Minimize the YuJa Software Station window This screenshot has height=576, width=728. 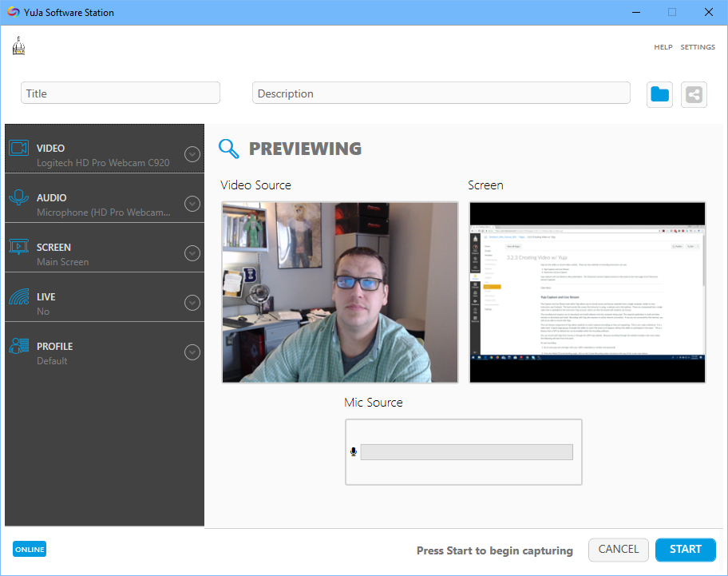coord(636,13)
